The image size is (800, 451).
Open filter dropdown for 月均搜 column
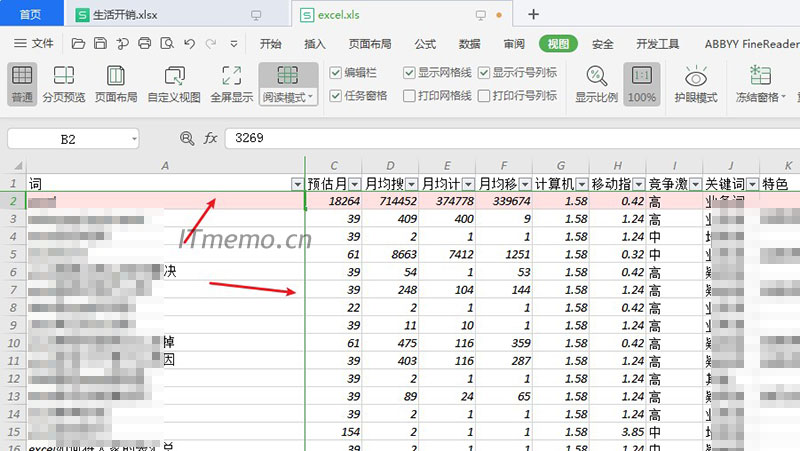click(411, 184)
